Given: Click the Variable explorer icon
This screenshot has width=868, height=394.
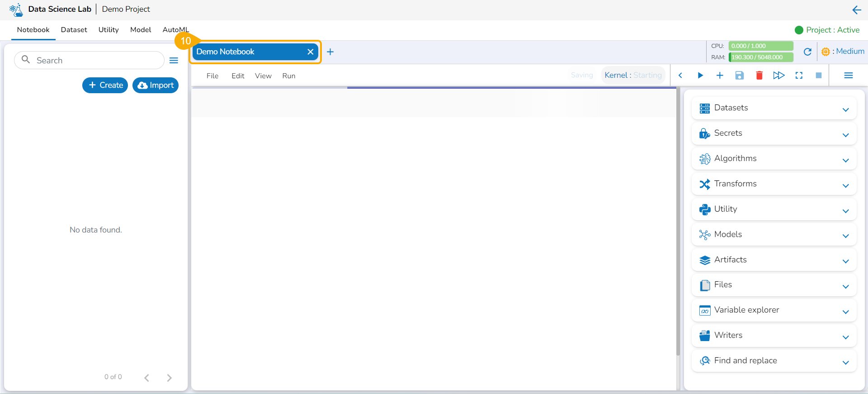Looking at the screenshot, I should tap(705, 310).
